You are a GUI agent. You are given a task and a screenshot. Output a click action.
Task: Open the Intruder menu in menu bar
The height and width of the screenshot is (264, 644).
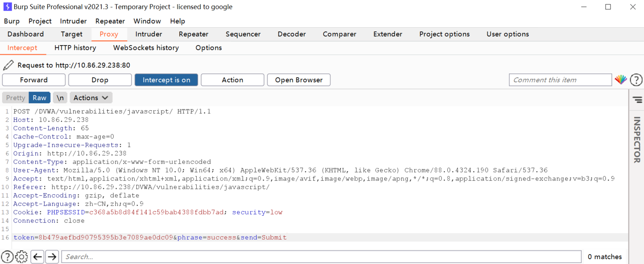[x=73, y=21]
